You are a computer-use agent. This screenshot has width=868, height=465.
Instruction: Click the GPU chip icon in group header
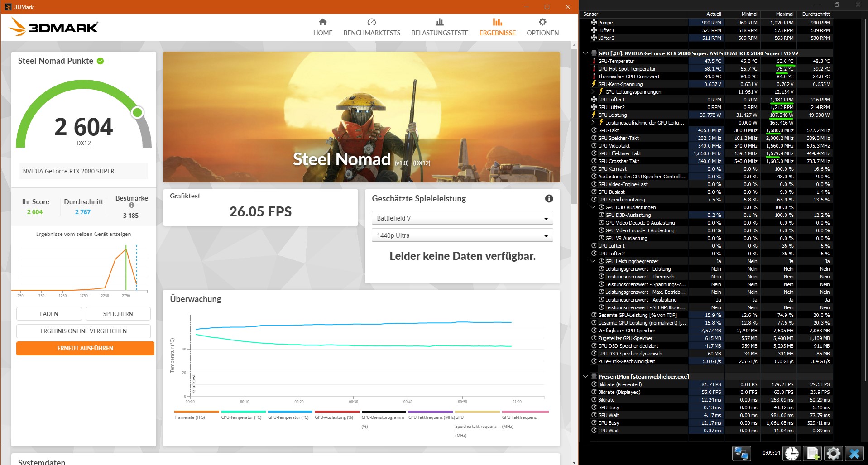point(594,53)
